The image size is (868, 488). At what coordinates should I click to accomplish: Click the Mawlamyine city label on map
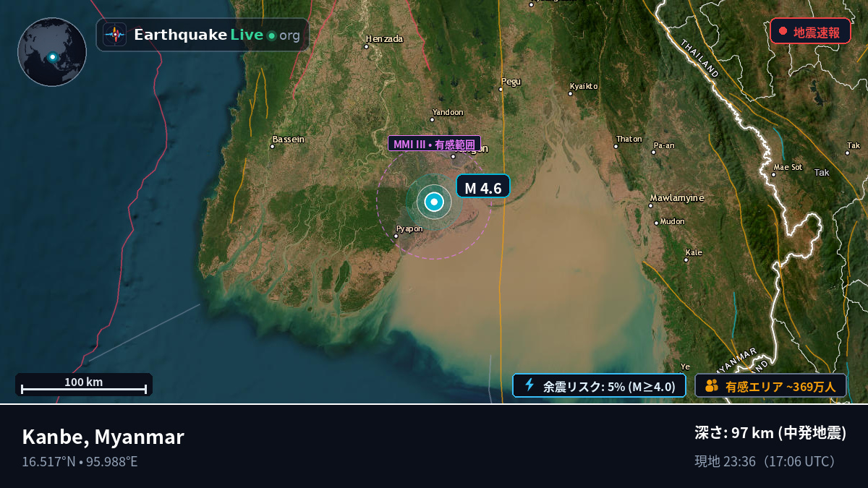point(676,197)
